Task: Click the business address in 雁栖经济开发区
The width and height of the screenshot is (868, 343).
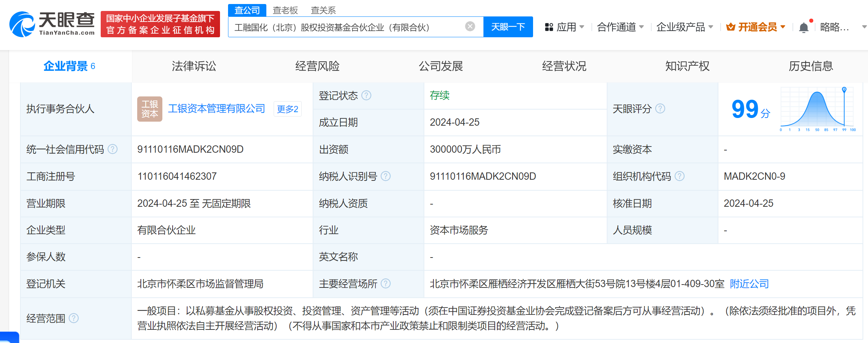Action: pyautogui.click(x=577, y=284)
